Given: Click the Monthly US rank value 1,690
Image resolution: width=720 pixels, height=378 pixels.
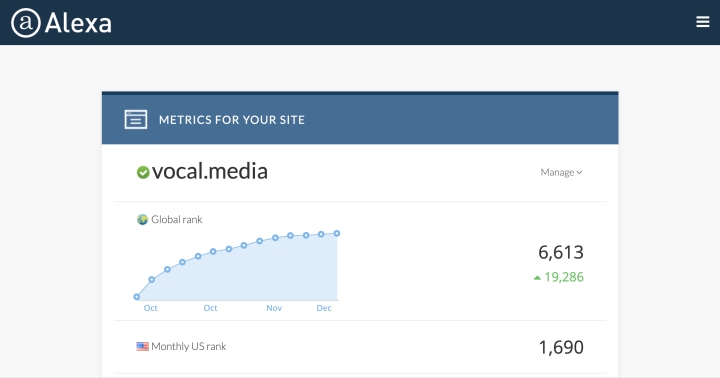Looking at the screenshot, I should (561, 347).
